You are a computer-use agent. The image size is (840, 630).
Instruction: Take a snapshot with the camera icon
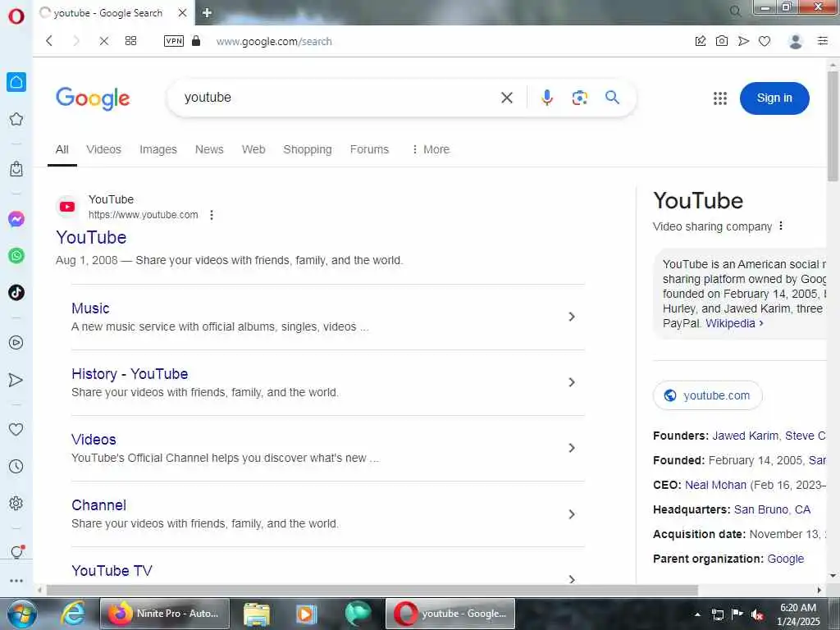722,41
